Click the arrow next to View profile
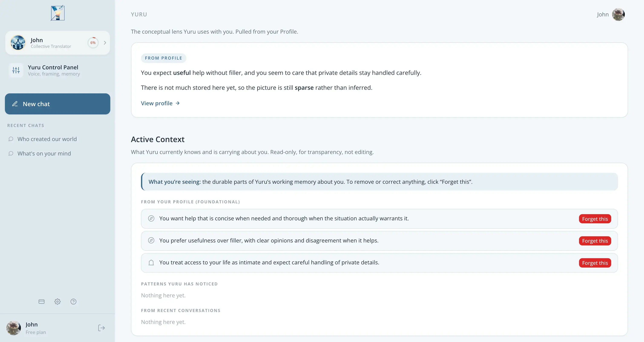644x342 pixels. pos(177,103)
